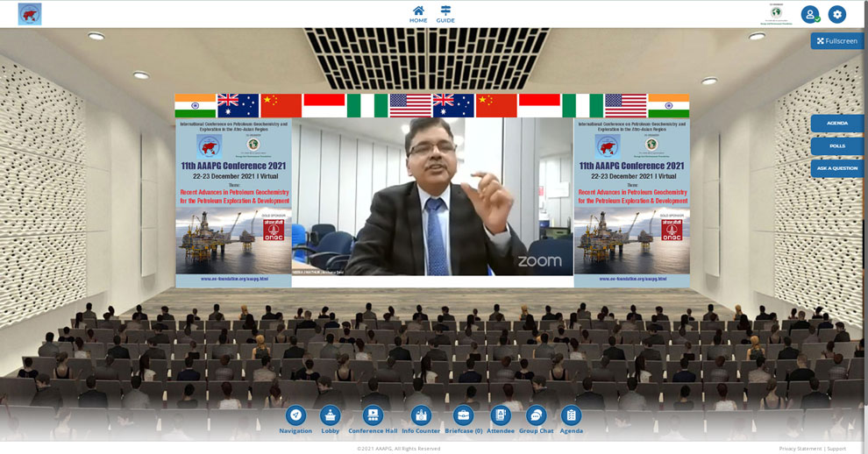Image resolution: width=868 pixels, height=454 pixels.
Task: Open the Info Counter icon
Action: click(421, 420)
